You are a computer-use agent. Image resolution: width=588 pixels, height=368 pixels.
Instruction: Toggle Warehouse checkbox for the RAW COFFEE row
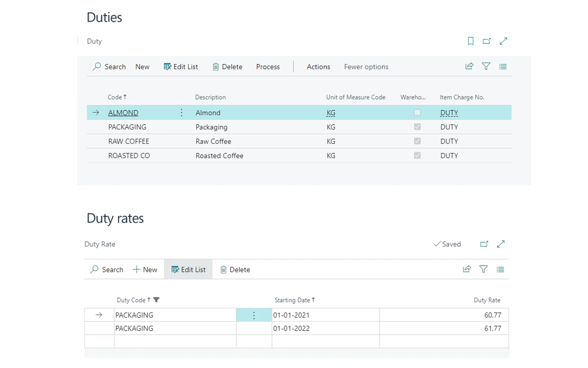417,141
